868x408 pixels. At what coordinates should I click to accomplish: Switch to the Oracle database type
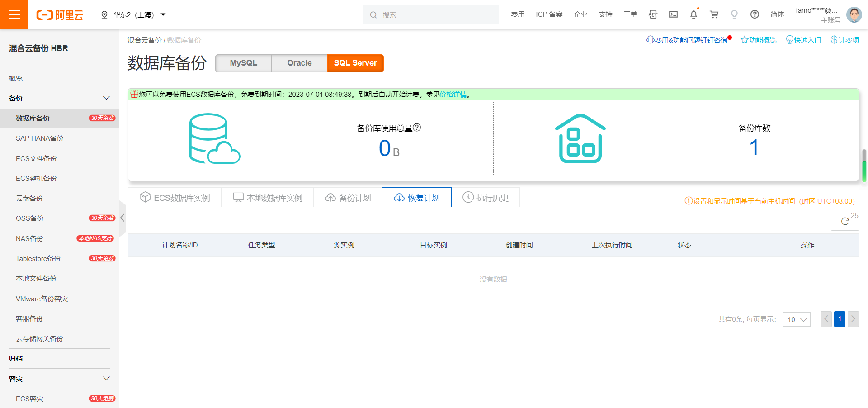[x=299, y=63]
